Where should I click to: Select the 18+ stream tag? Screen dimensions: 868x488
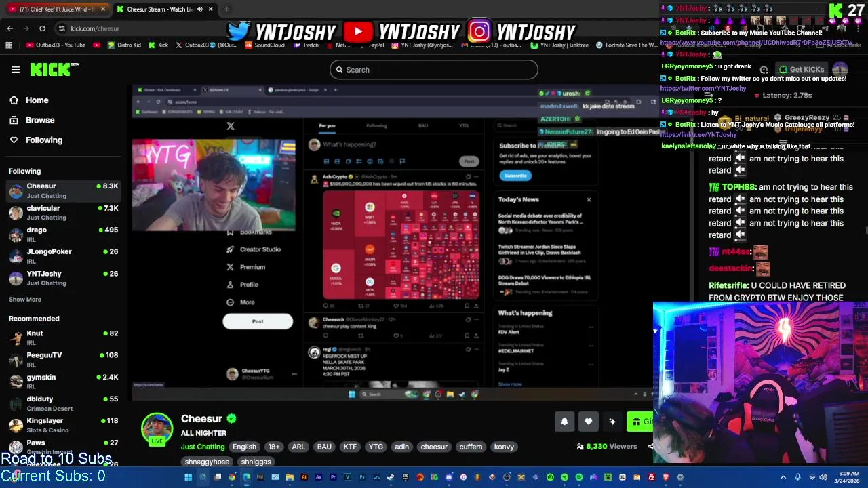click(273, 447)
